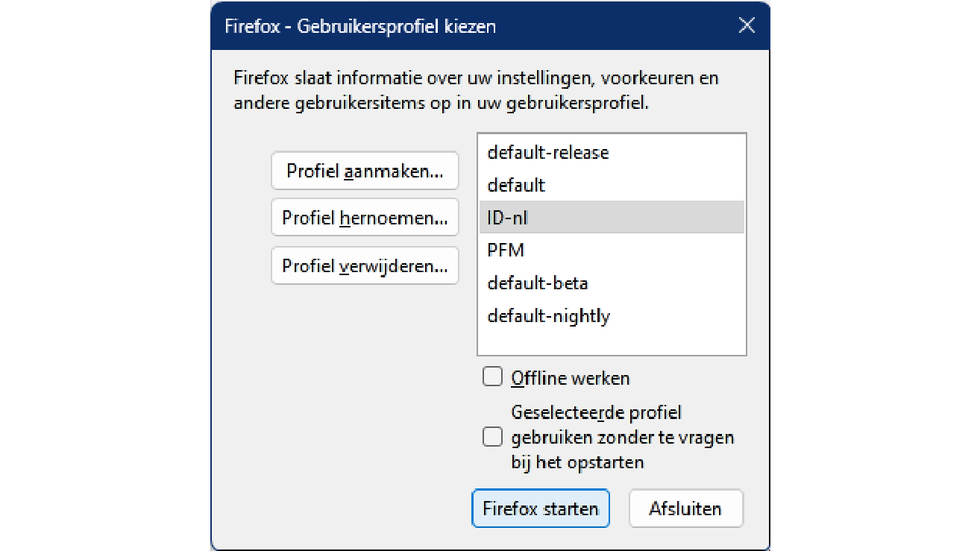Screen dimensions: 980x551
Task: Tick the Offline werken checkbox square
Action: click(x=492, y=377)
